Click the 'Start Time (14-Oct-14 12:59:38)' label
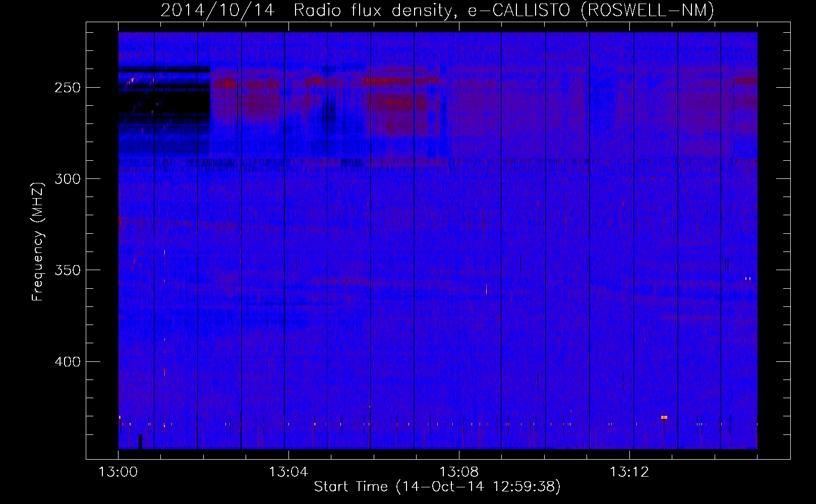816x504 pixels. coord(437,487)
